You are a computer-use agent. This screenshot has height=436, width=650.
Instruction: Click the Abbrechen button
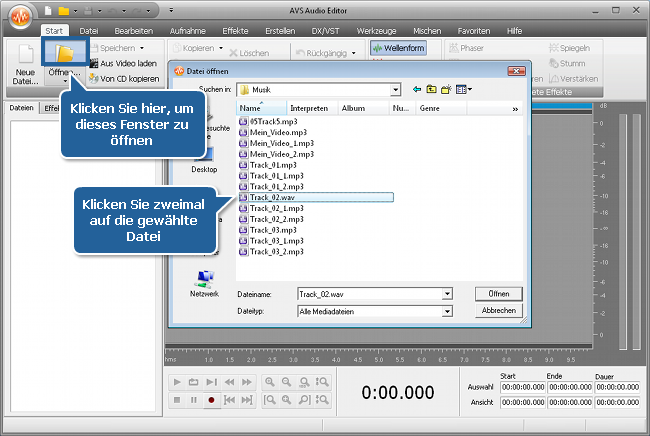coord(499,310)
